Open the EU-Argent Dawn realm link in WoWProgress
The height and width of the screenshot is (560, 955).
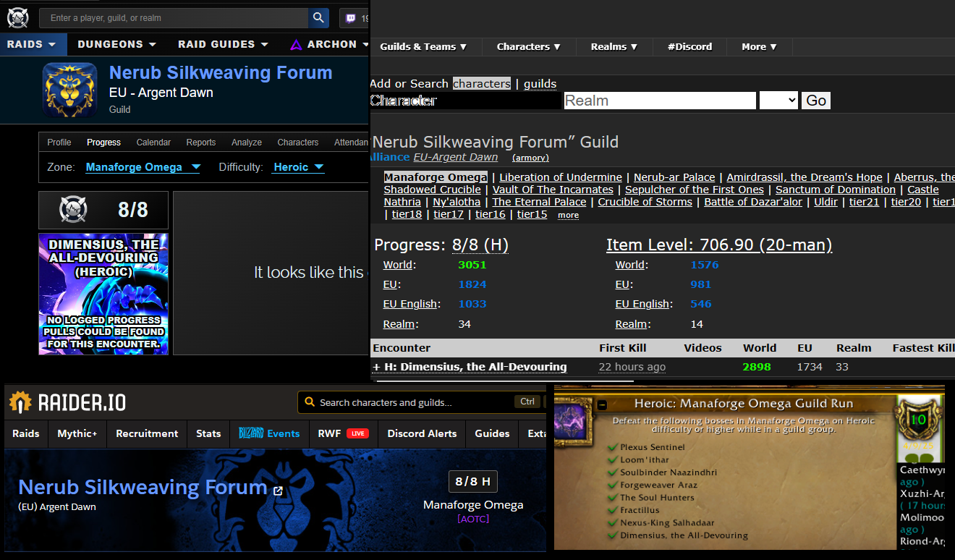click(x=456, y=157)
